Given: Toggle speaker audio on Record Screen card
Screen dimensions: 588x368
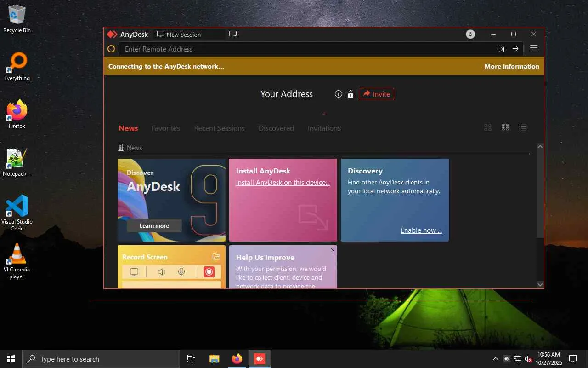Looking at the screenshot, I should (161, 272).
